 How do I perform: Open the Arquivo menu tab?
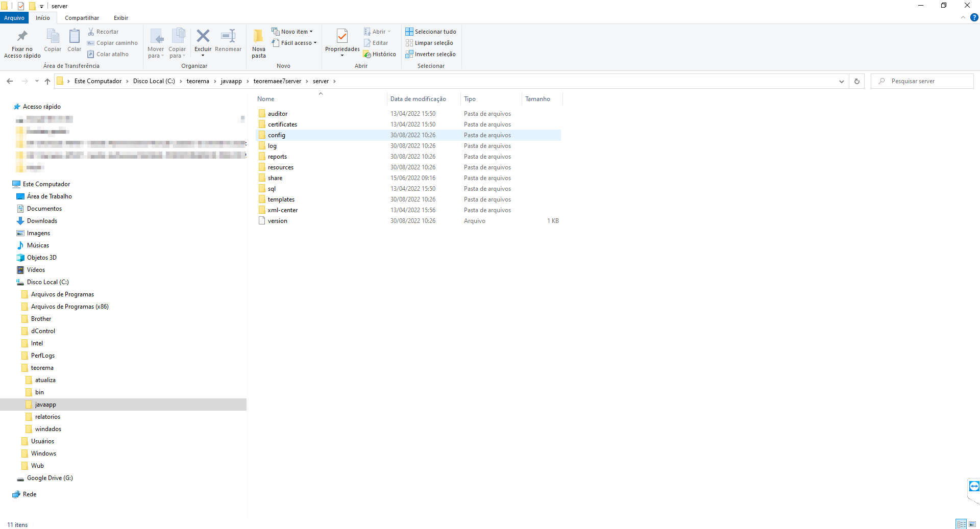(14, 18)
